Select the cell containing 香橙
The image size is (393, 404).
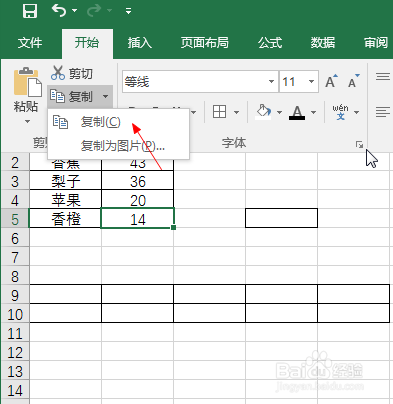coord(65,219)
